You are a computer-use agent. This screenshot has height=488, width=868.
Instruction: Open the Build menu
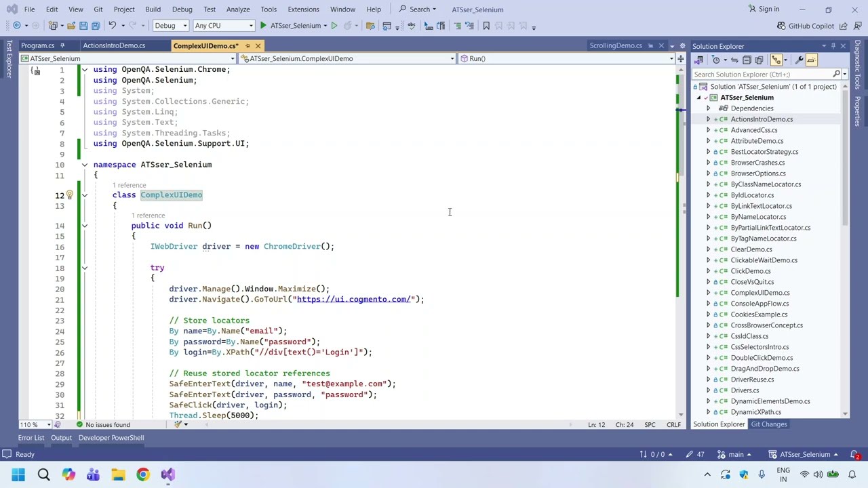coord(153,9)
